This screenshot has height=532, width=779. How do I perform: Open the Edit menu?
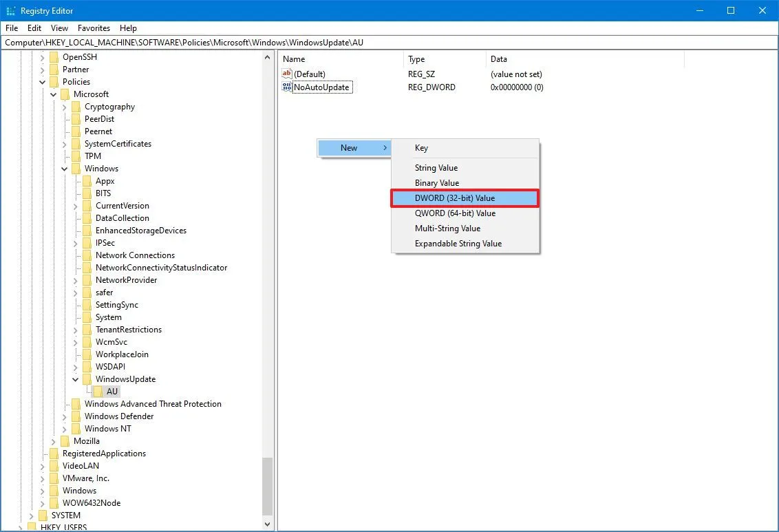34,28
